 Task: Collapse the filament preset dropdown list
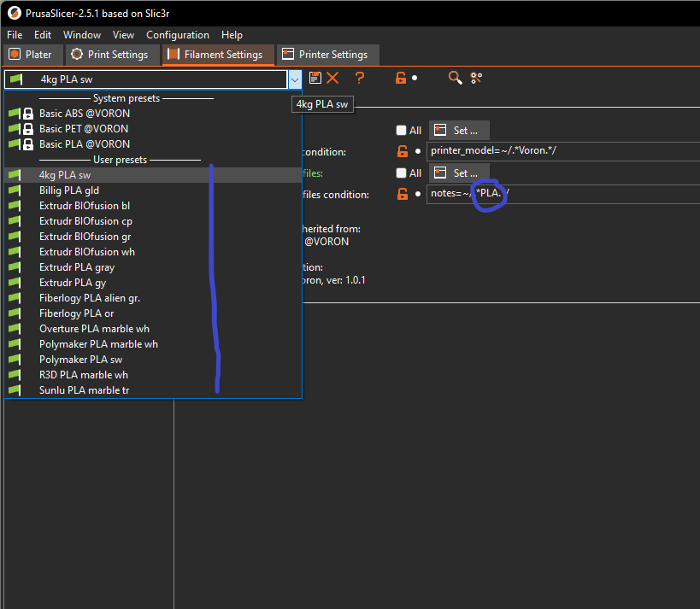(x=295, y=78)
